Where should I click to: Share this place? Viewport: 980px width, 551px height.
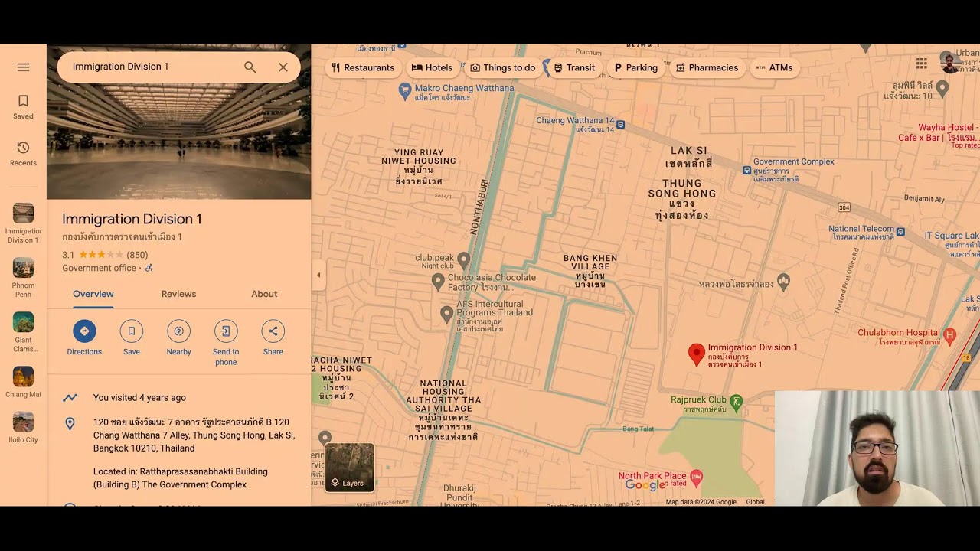[x=273, y=337]
